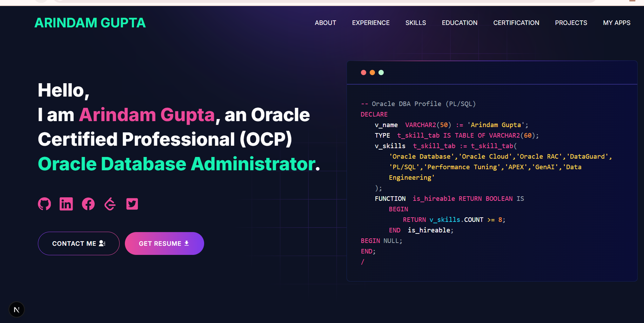Click the LeetCode profile icon
644x323 pixels.
[110, 204]
